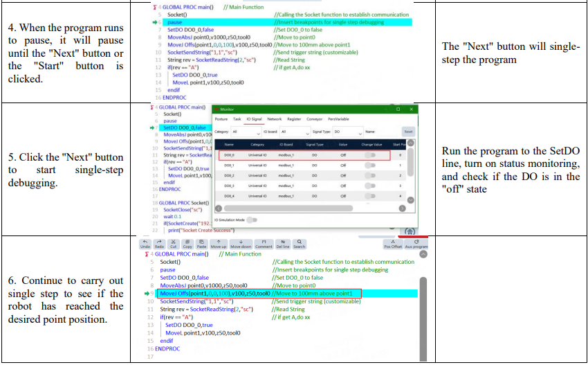Move the line up with Move up
Screen dimensions: 588x365
pos(219,244)
